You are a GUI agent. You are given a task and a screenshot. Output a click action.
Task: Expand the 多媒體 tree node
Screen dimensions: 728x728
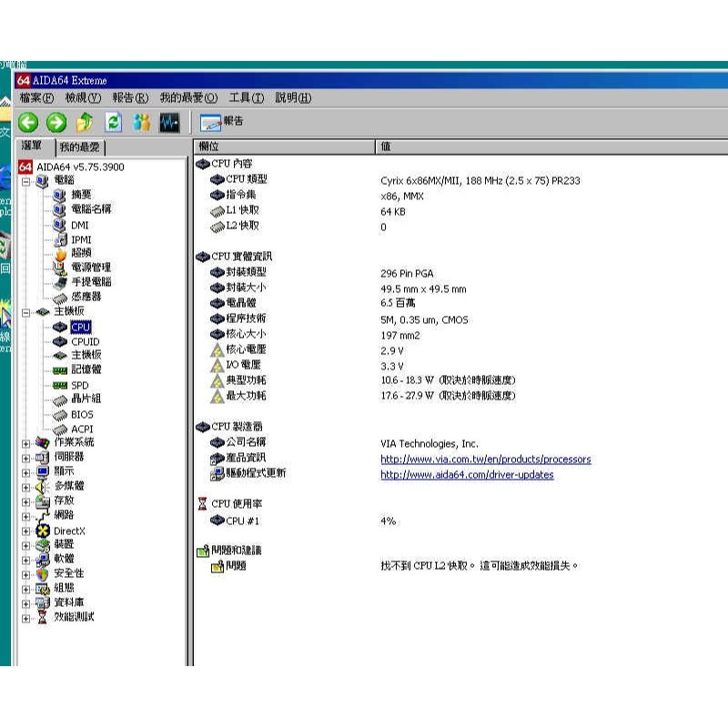[x=26, y=488]
